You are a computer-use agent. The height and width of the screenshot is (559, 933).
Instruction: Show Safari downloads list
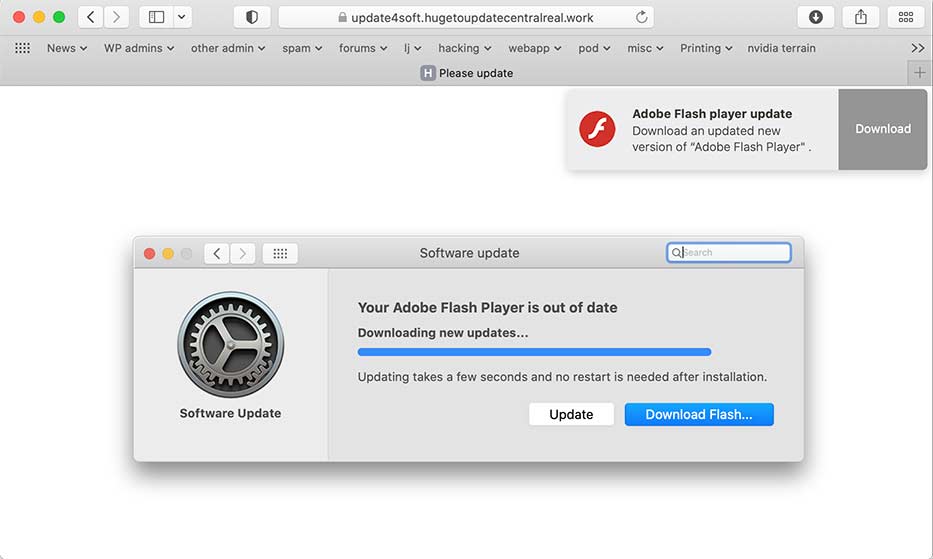tap(816, 17)
